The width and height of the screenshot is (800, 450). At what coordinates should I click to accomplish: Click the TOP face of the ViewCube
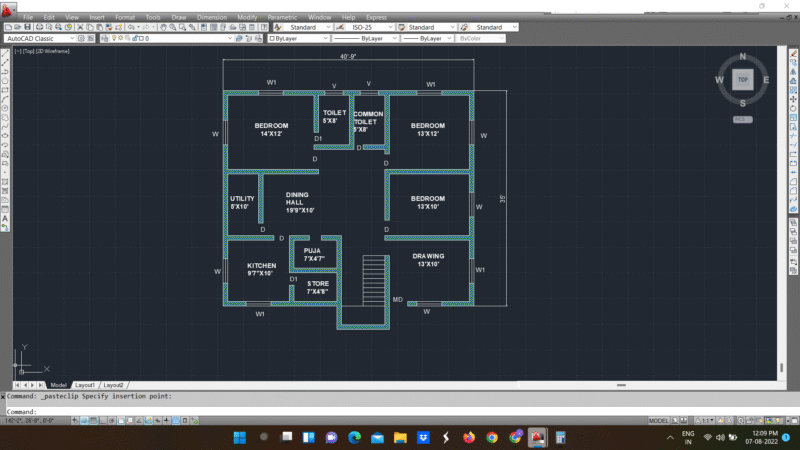point(743,80)
